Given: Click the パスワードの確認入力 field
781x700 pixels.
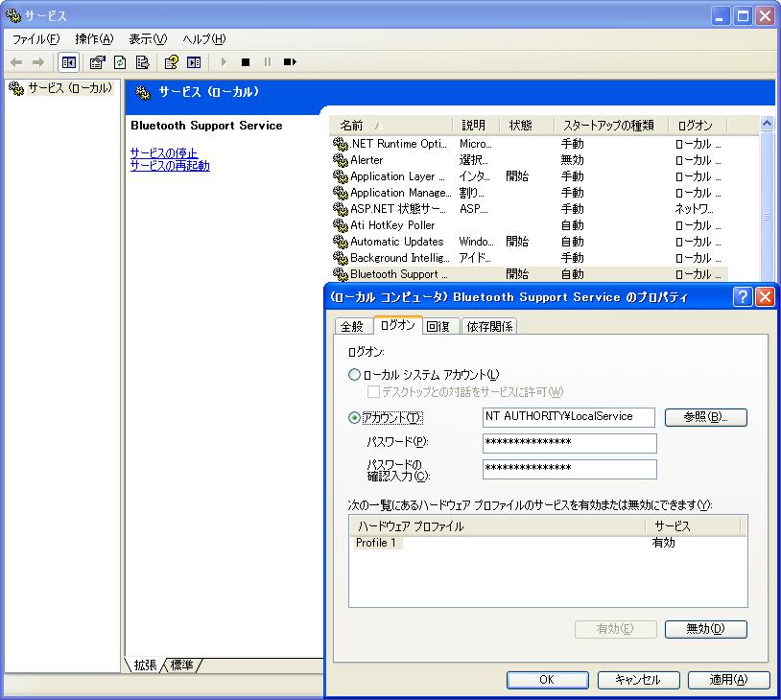Looking at the screenshot, I should click(569, 469).
